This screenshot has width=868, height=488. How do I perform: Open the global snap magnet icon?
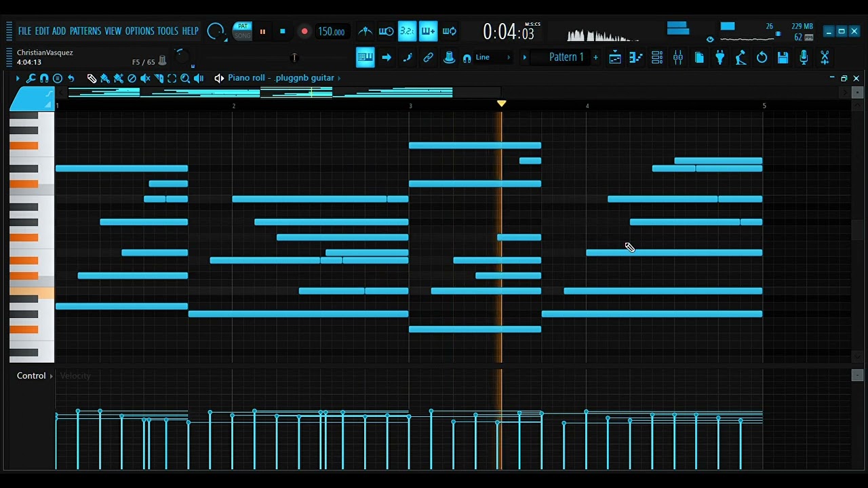click(x=467, y=58)
